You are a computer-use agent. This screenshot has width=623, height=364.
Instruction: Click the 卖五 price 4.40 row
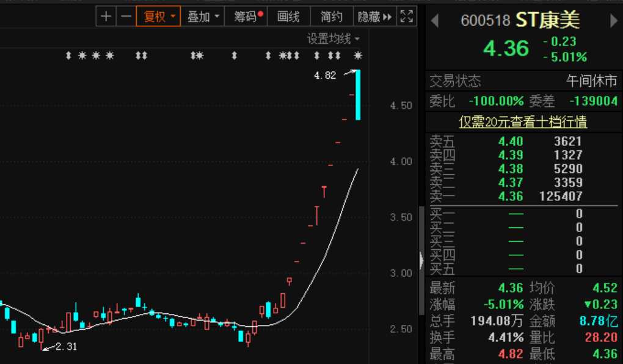point(523,141)
